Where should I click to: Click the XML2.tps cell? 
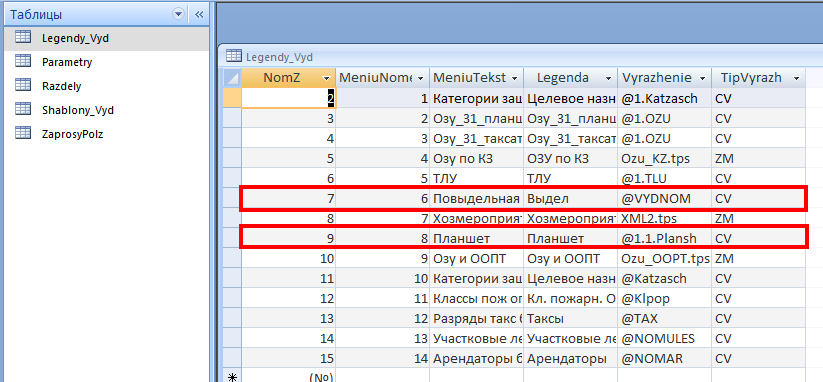(x=664, y=218)
